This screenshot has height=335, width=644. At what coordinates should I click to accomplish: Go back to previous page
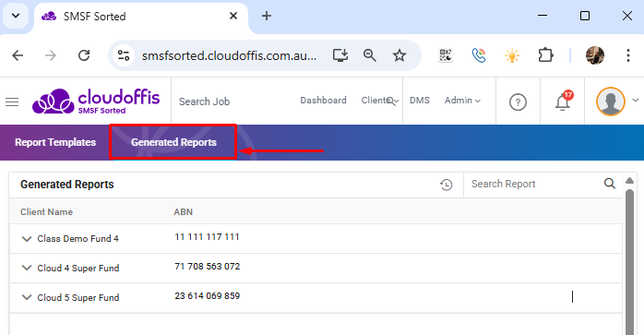tap(18, 55)
